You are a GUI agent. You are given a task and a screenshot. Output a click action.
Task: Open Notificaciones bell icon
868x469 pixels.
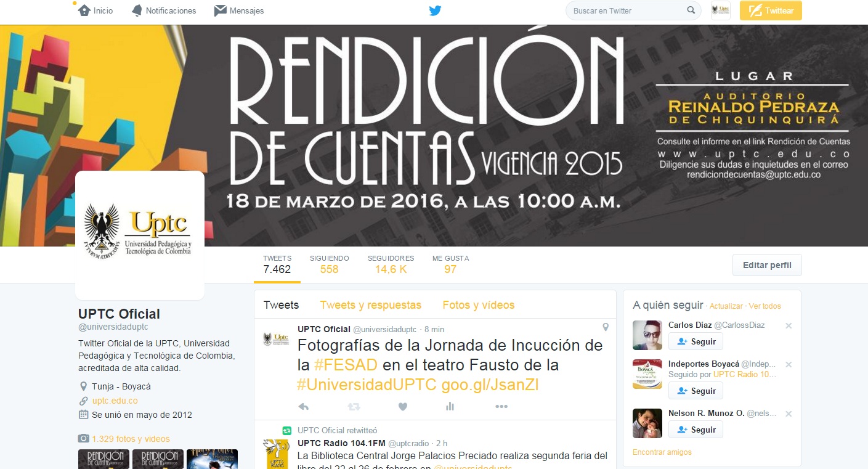click(137, 10)
